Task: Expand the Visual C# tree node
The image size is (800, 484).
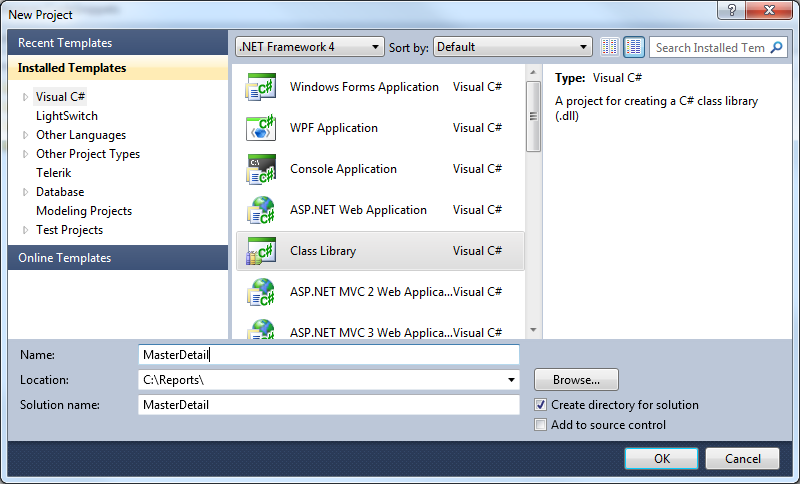Action: pyautogui.click(x=25, y=97)
